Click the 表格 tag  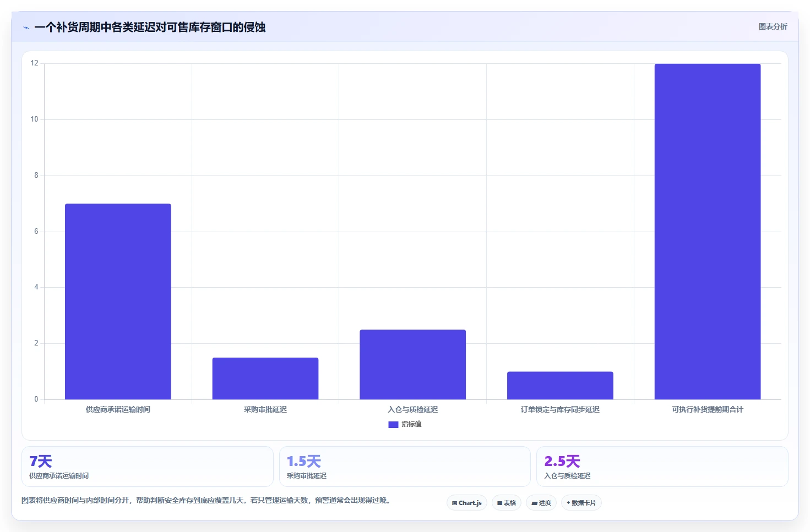(507, 503)
